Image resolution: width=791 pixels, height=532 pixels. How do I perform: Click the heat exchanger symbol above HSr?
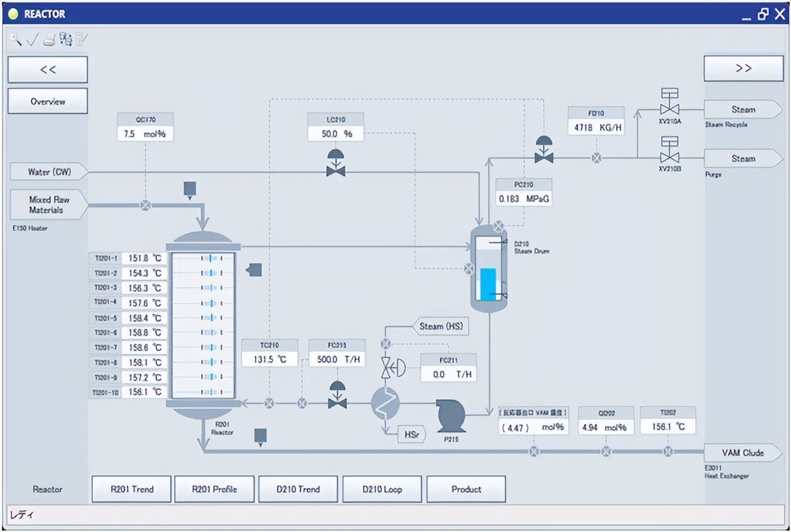click(x=385, y=403)
